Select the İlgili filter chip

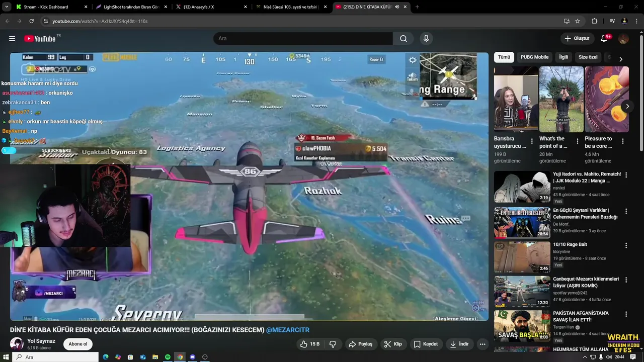[x=563, y=57]
